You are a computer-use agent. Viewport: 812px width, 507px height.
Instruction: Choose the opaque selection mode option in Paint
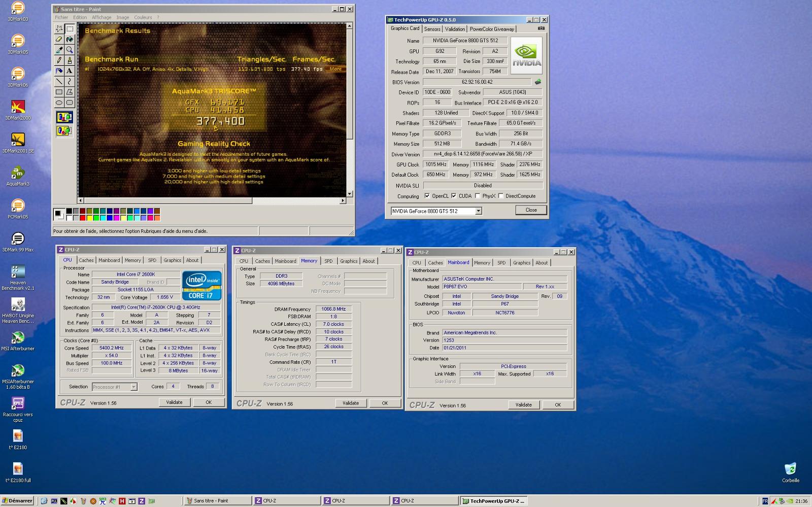click(x=64, y=118)
